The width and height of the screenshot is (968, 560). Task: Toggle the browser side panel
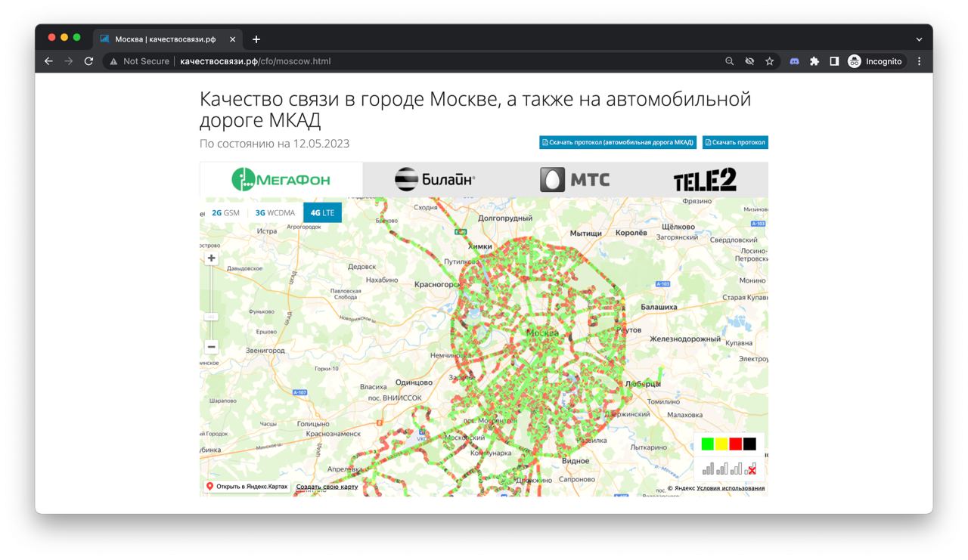point(834,61)
